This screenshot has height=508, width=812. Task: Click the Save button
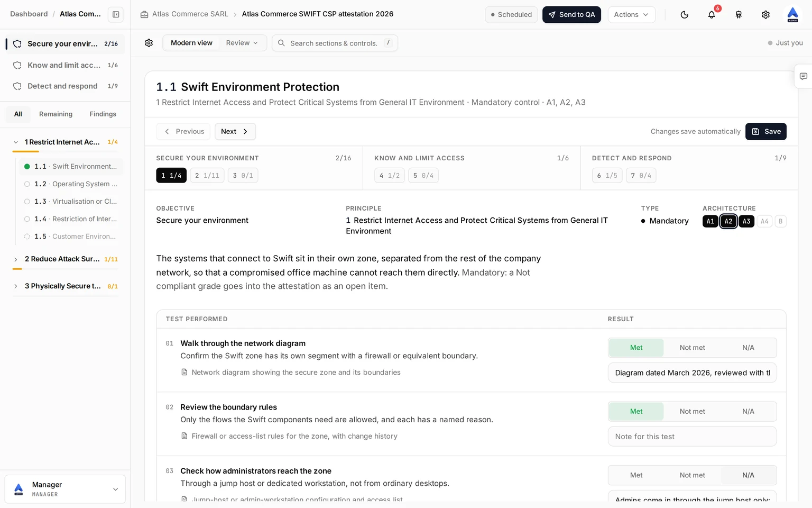[766, 131]
